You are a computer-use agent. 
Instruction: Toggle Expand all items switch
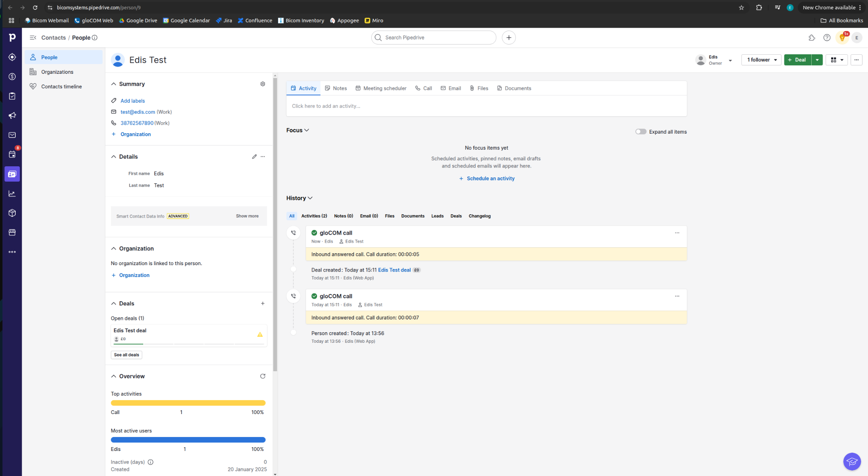pos(640,132)
